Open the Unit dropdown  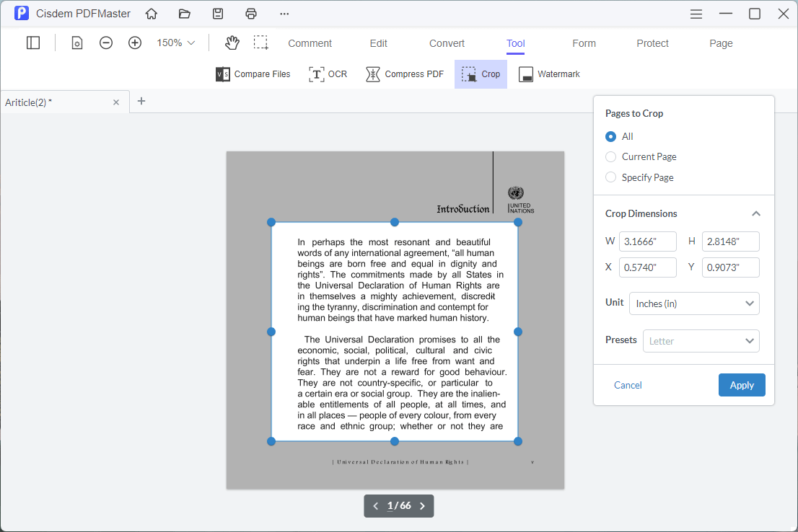tap(694, 303)
